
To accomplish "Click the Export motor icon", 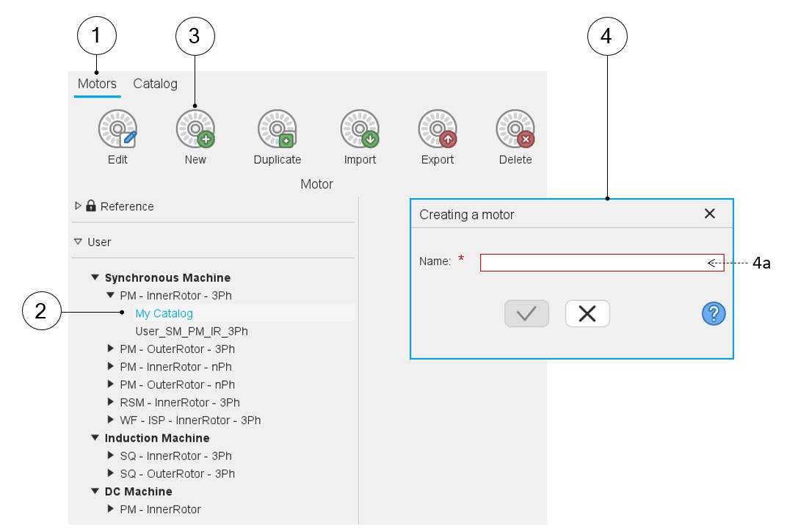I will click(x=438, y=129).
